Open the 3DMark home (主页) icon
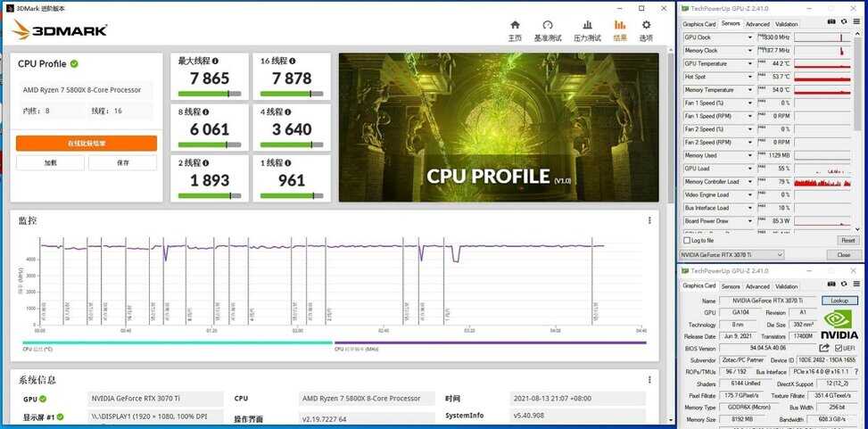The width and height of the screenshot is (868, 429). coord(515,25)
